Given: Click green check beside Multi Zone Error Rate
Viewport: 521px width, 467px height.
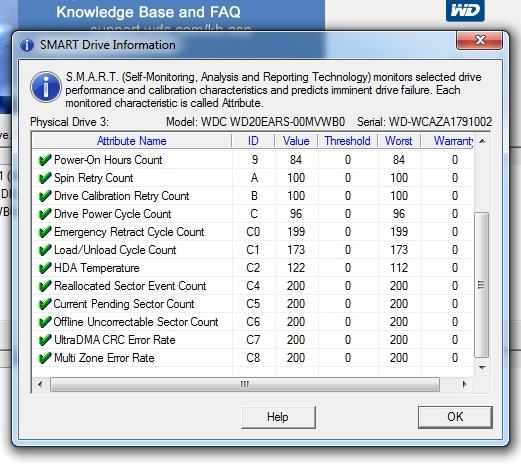Looking at the screenshot, I should pyautogui.click(x=45, y=358).
